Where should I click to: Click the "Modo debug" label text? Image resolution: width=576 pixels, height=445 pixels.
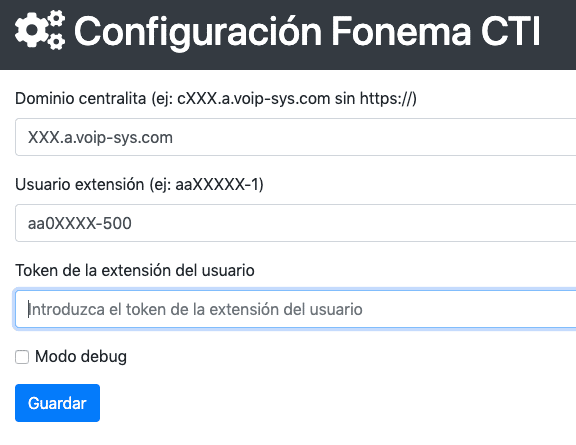click(x=81, y=357)
